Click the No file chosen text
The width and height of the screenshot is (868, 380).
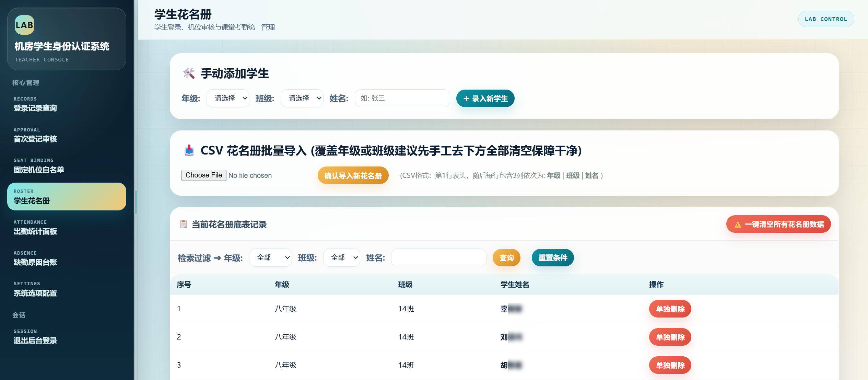250,175
